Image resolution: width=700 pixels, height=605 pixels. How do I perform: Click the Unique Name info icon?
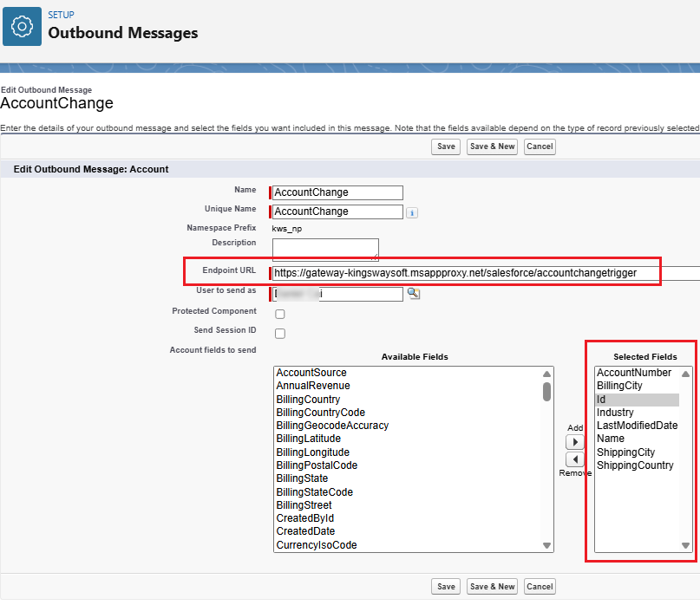click(413, 212)
